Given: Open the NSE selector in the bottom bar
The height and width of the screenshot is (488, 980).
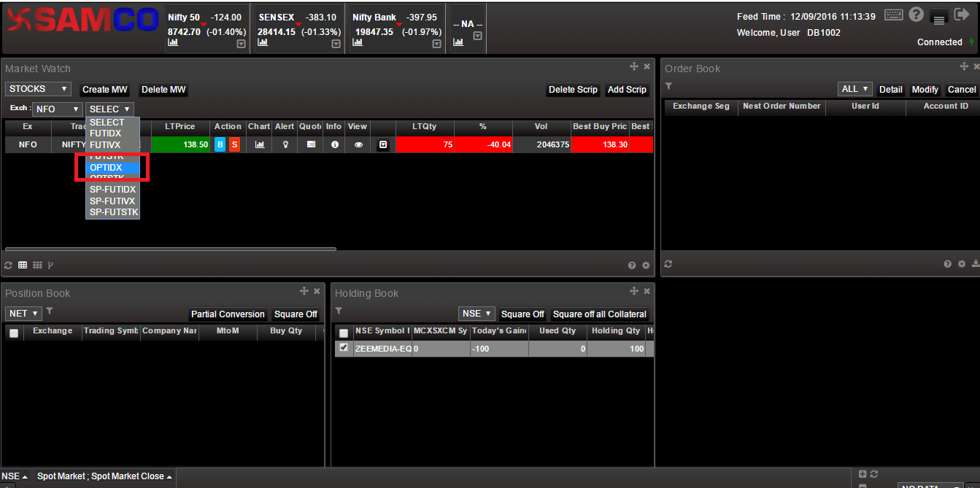Looking at the screenshot, I should 15,476.
